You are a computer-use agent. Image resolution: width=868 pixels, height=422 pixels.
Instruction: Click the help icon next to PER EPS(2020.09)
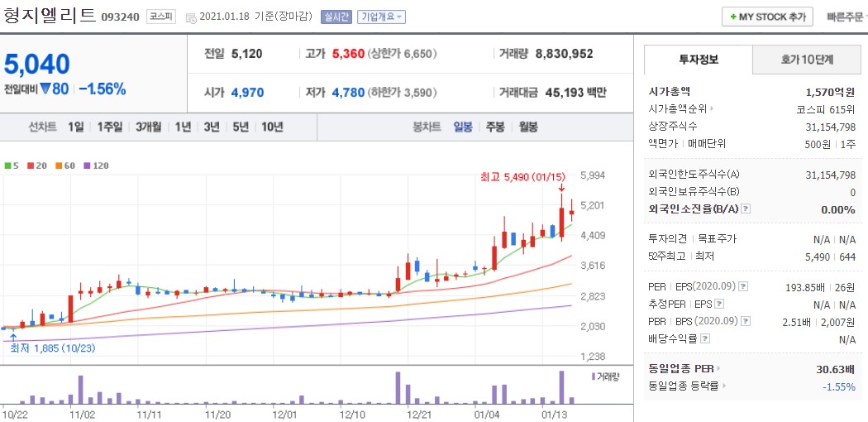744,287
